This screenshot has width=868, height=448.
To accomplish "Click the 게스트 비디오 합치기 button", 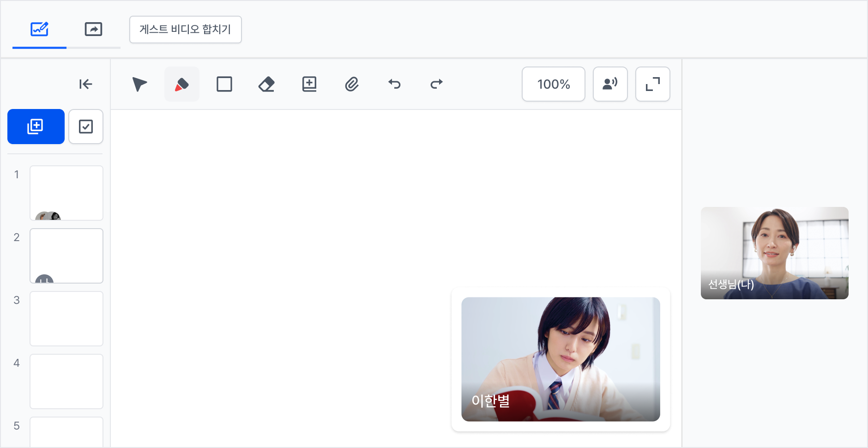I will click(x=185, y=30).
